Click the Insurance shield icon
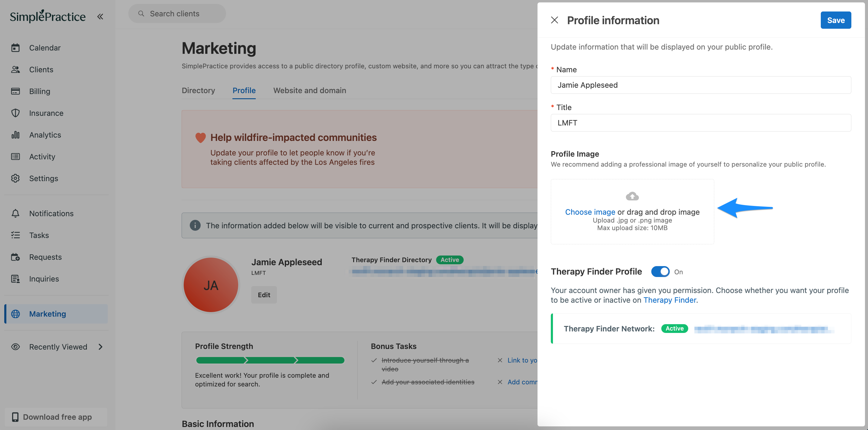The image size is (868, 430). [x=15, y=113]
